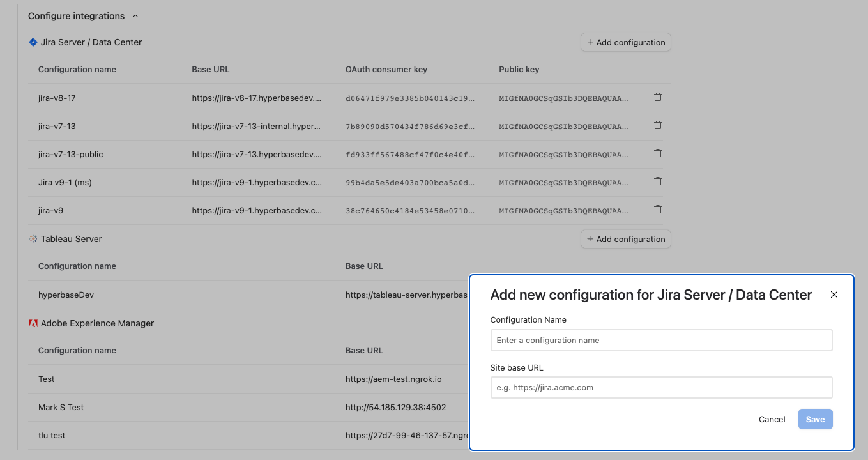Select the jira-v9 configuration name
This screenshot has width=868, height=460.
coord(51,211)
